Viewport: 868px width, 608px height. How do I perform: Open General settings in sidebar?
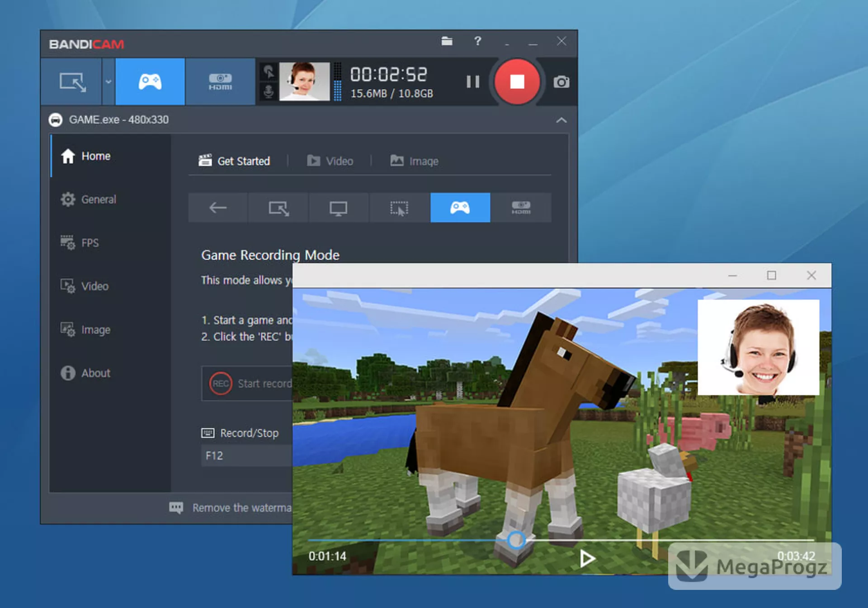[110, 199]
